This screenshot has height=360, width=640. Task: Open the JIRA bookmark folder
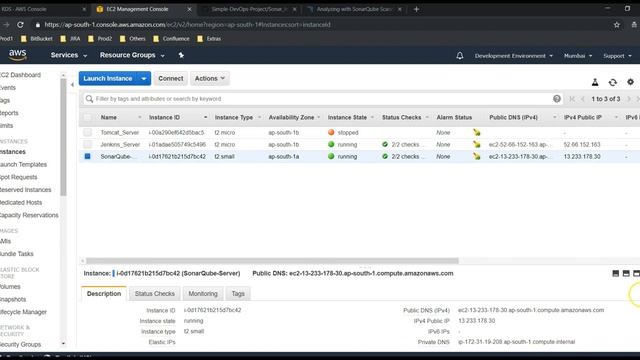tap(70, 39)
